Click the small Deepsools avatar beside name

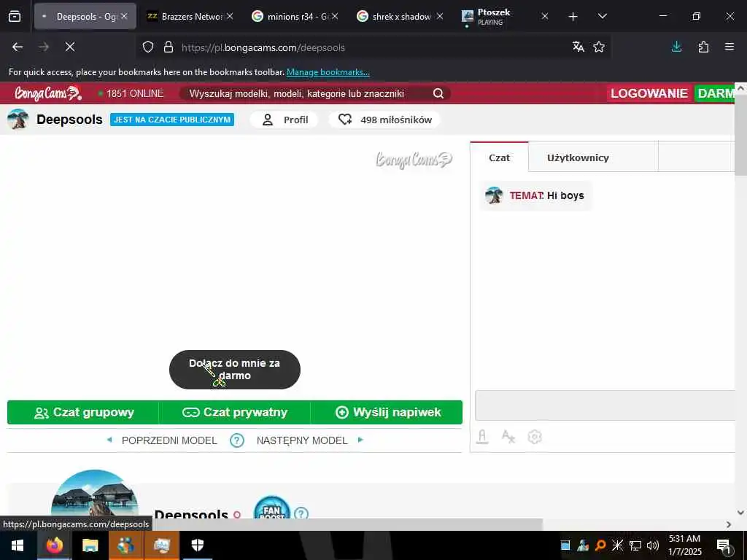18,119
